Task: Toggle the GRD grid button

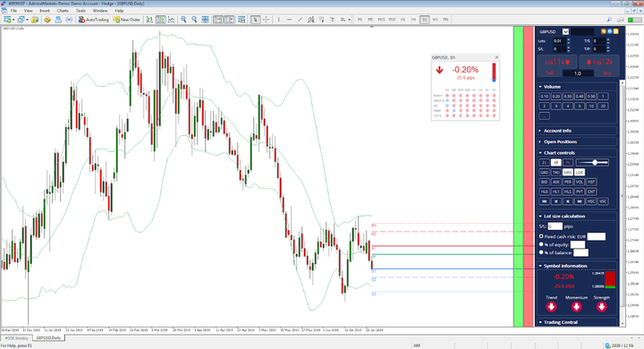Action: 544,172
